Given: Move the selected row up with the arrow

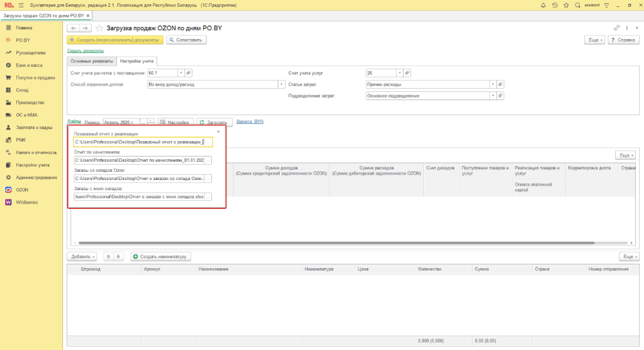Looking at the screenshot, I should [108, 256].
